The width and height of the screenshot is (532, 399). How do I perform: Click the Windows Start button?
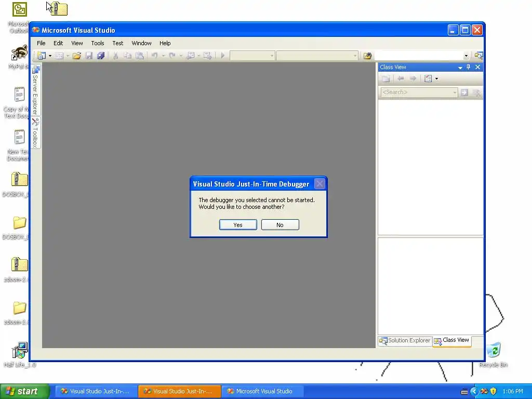[25, 391]
